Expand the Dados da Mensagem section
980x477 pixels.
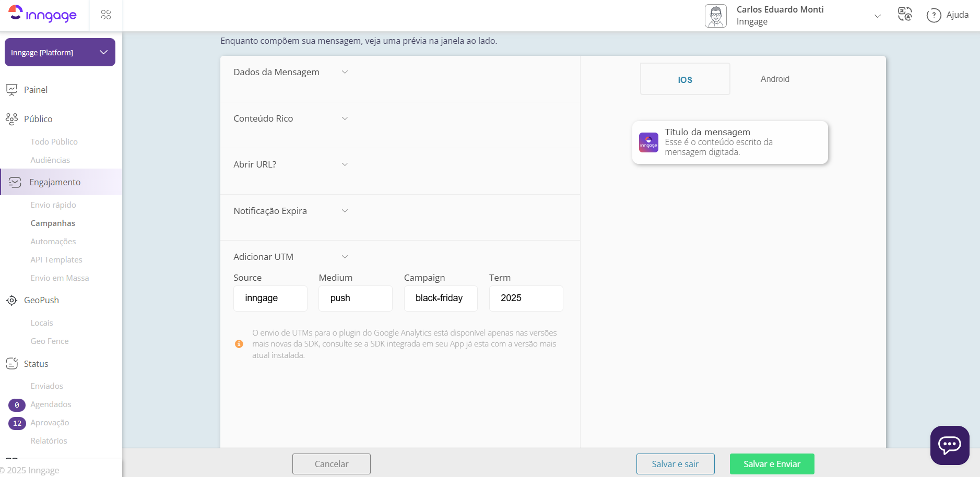[345, 72]
